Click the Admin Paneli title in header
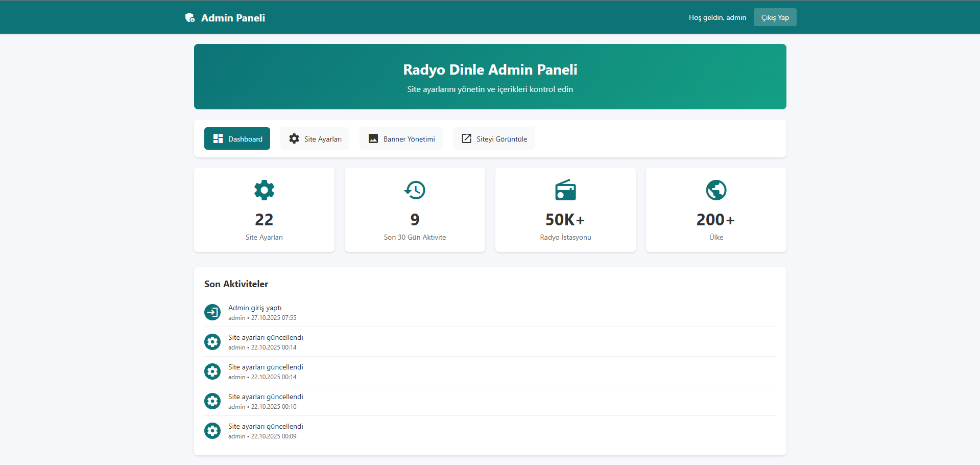The height and width of the screenshot is (465, 980). [x=233, y=18]
